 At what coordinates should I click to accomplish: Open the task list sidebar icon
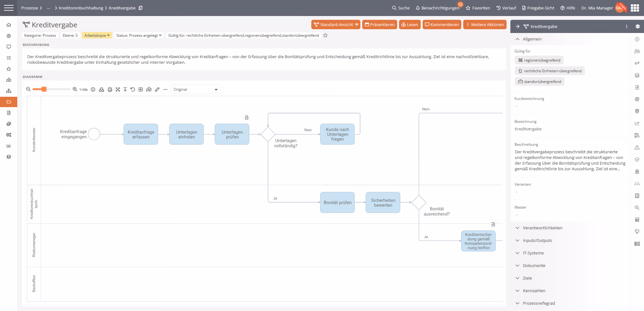pos(9,58)
